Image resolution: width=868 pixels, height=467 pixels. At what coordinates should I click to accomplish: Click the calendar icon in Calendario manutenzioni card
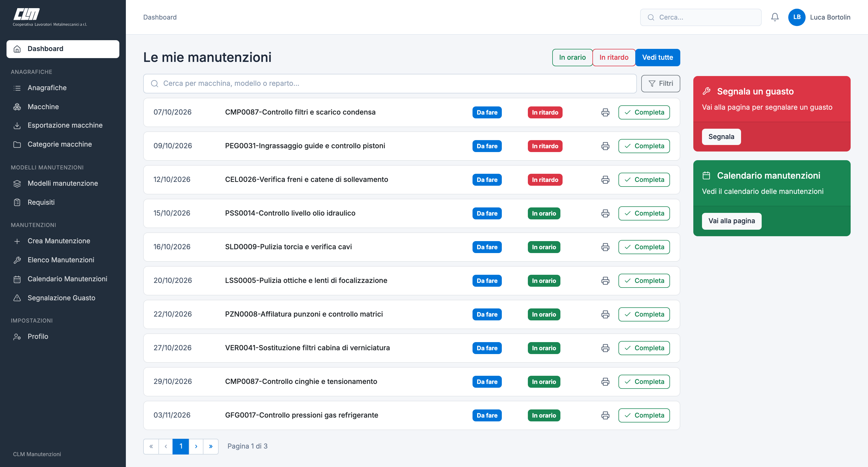706,175
